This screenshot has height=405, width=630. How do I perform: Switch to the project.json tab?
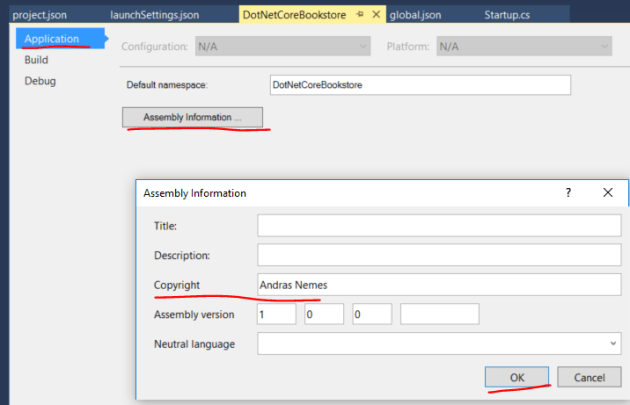(x=40, y=15)
